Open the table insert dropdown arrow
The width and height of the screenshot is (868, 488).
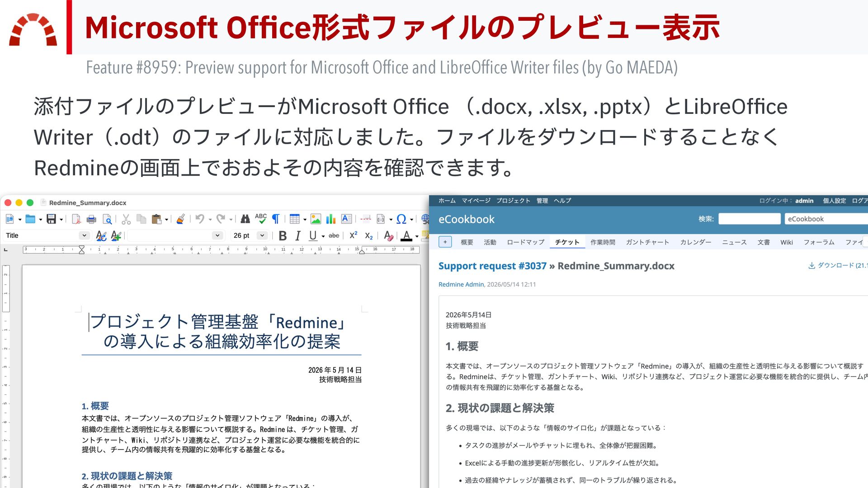coord(305,220)
